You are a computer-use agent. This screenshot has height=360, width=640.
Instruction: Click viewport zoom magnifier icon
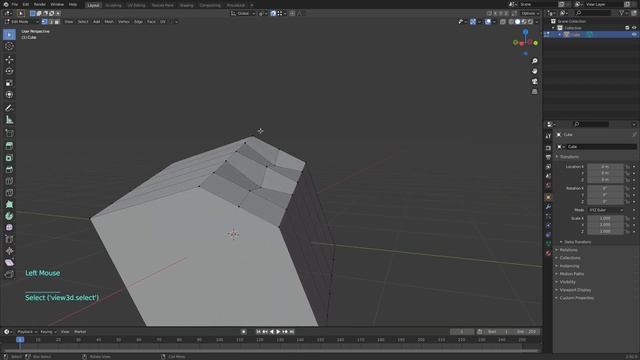tap(534, 61)
